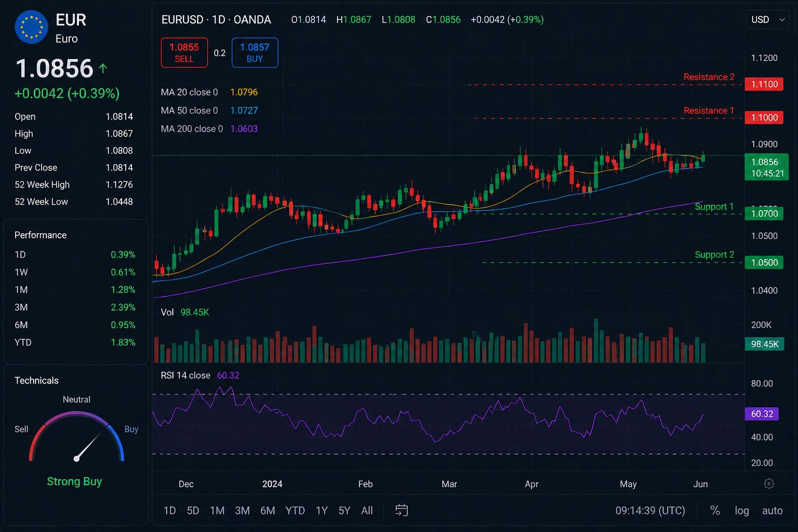
Task: Click the Support 2 line label
Action: 714,255
